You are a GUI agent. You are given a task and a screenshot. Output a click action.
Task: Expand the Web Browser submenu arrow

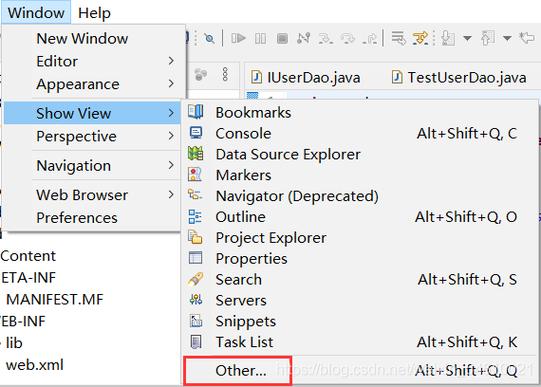[171, 195]
